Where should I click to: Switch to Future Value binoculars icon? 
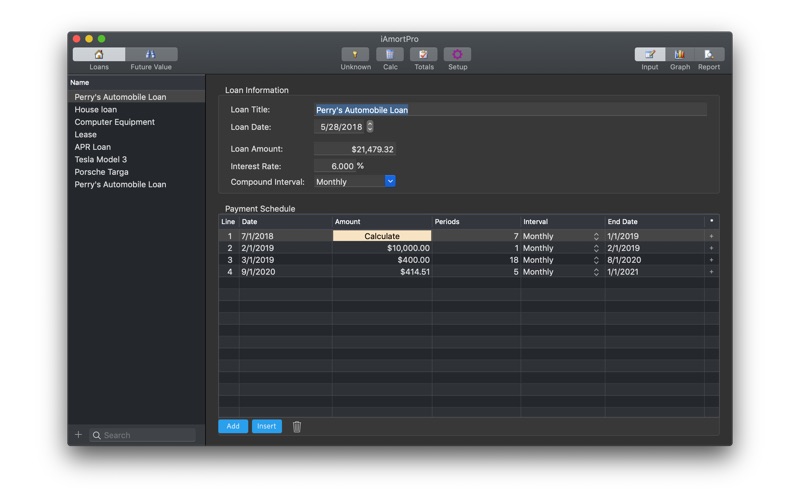click(x=151, y=54)
